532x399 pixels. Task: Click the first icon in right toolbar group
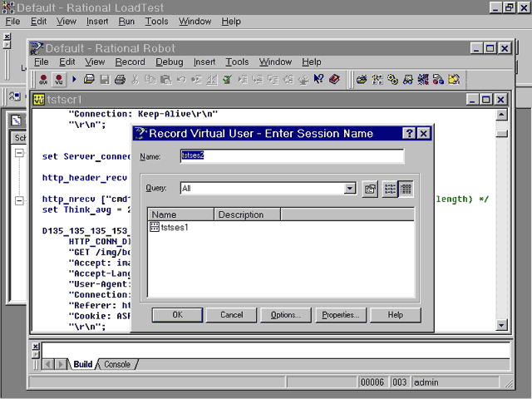pyautogui.click(x=362, y=80)
